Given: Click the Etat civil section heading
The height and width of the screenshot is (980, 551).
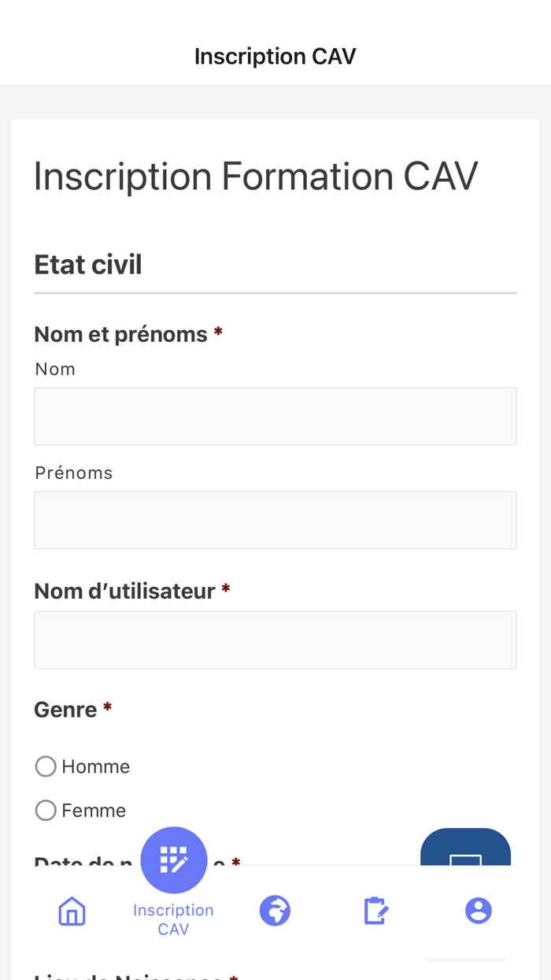Looking at the screenshot, I should [x=87, y=265].
